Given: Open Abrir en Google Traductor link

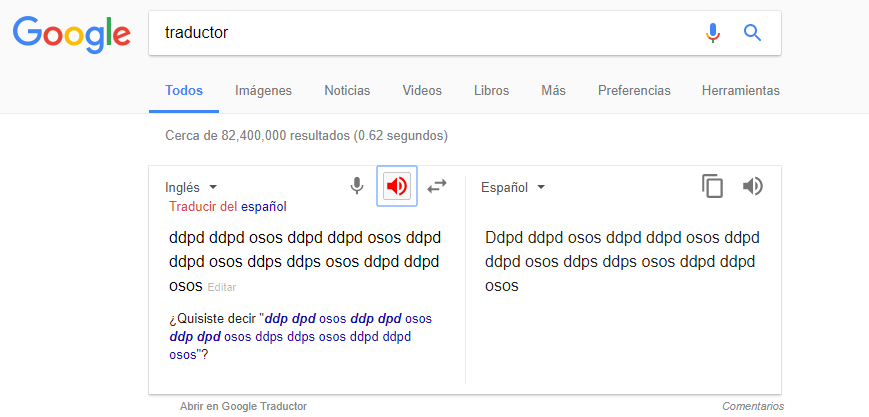Looking at the screenshot, I should point(243,406).
